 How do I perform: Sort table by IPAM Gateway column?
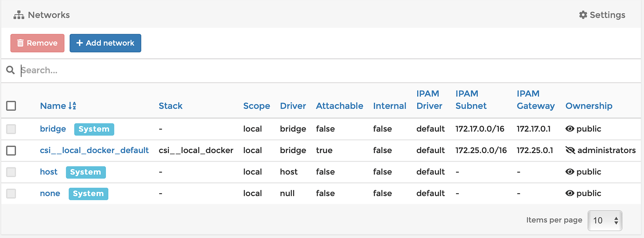coord(536,100)
